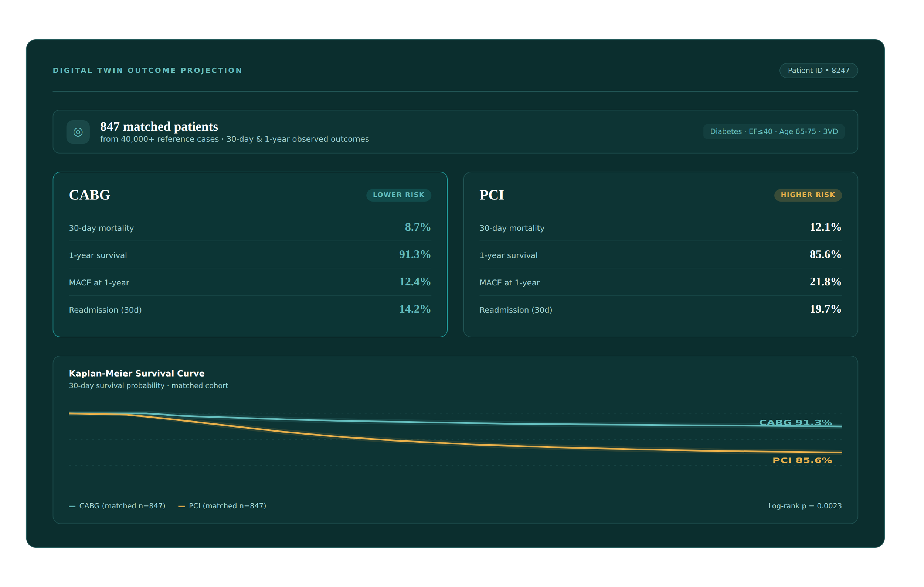
Task: Select the HIGHER RISK badge on PCI card
Action: [x=807, y=195]
